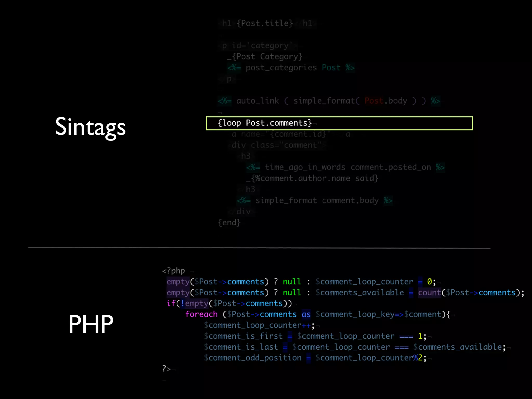Click the 'PHP' heading
The height and width of the screenshot is (399, 532).
(x=91, y=324)
